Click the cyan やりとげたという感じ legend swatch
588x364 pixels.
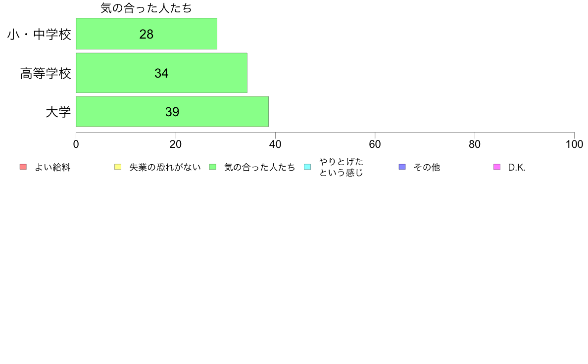[x=307, y=167]
